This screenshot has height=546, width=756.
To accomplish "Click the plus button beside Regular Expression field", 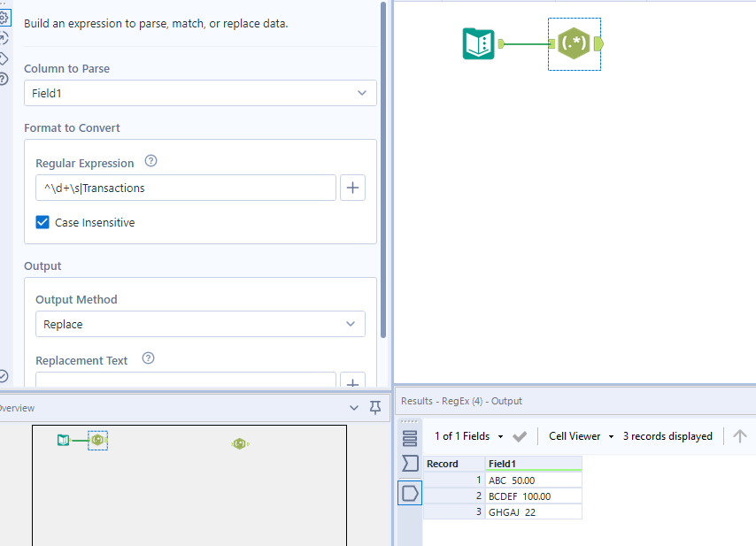I will [x=352, y=188].
